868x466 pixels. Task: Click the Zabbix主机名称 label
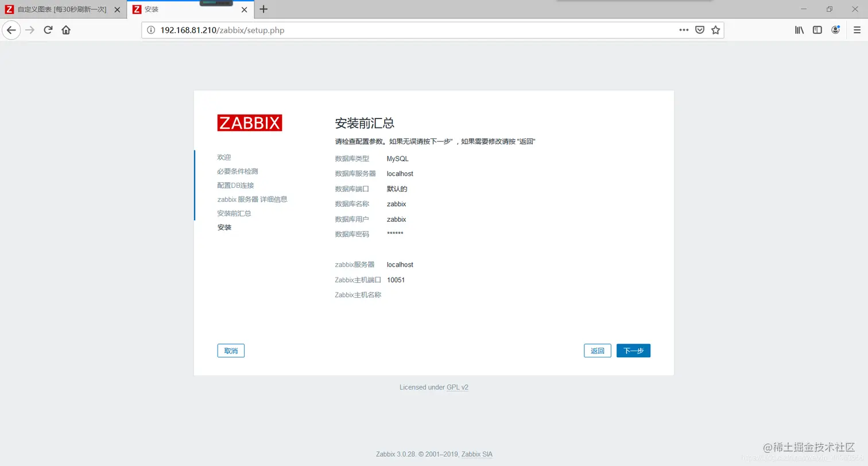(x=358, y=295)
